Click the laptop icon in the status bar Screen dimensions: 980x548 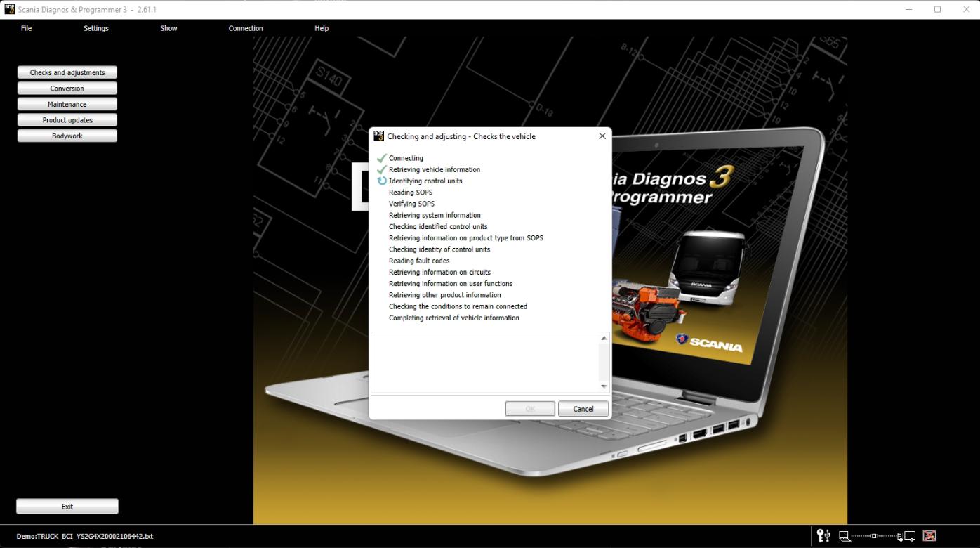[x=845, y=536]
